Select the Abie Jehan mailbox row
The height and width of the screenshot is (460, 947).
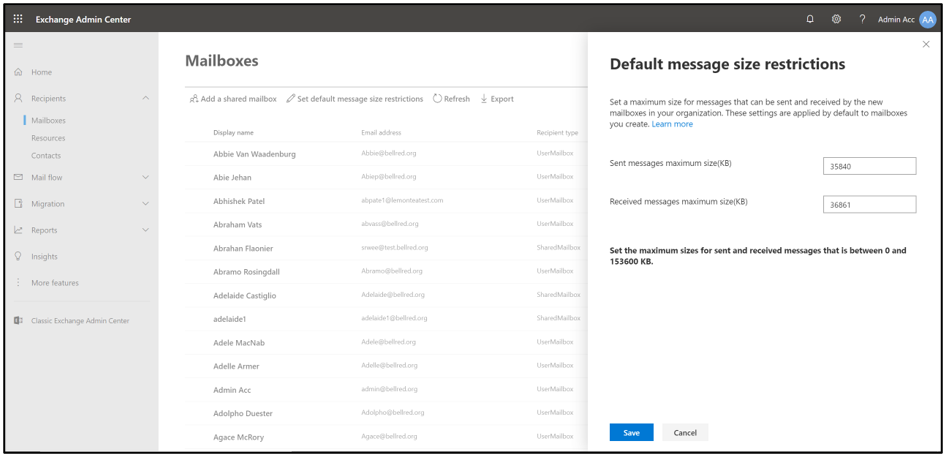(x=387, y=177)
